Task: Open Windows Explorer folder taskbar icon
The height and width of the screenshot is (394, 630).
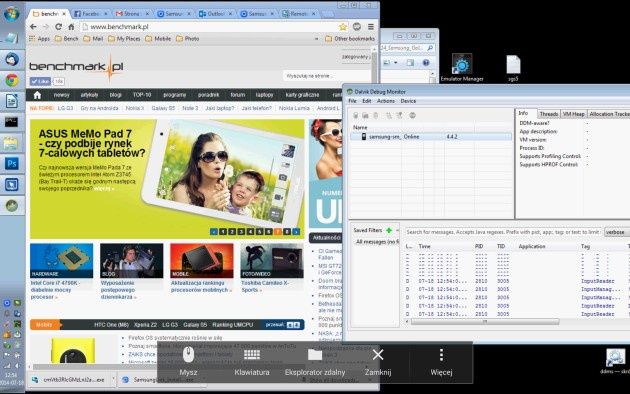Action: tap(12, 143)
